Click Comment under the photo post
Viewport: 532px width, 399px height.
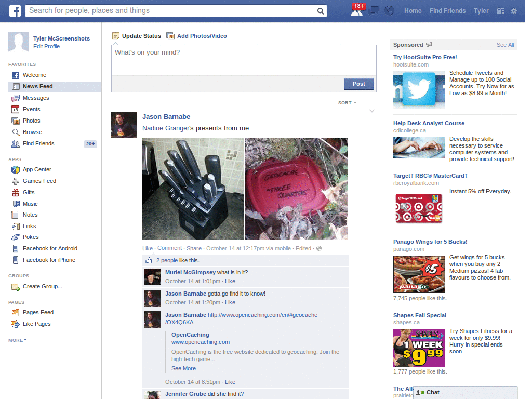[x=170, y=248]
